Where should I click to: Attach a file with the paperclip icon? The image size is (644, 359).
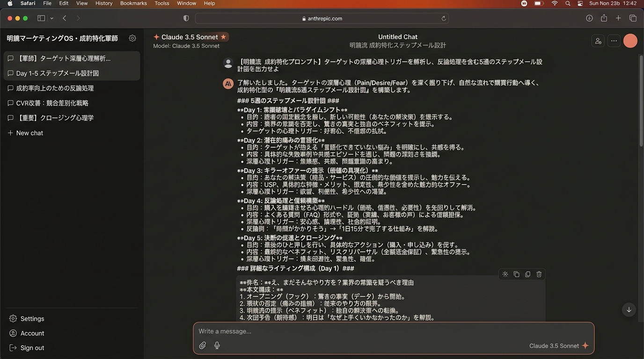coord(202,345)
